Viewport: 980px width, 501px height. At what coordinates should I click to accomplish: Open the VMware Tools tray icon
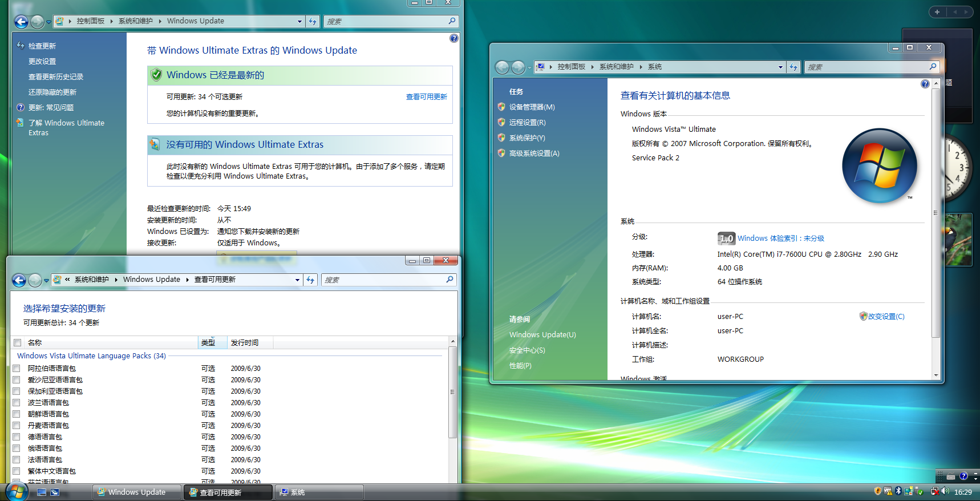(888, 491)
